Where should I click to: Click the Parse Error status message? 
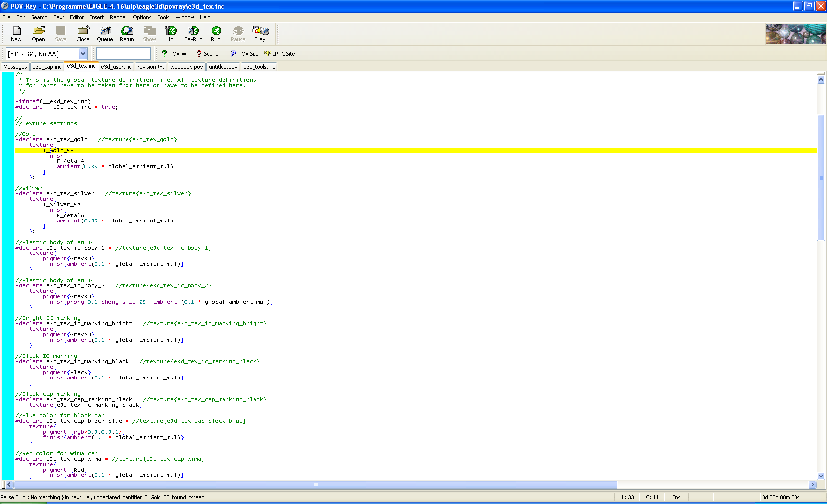103,497
